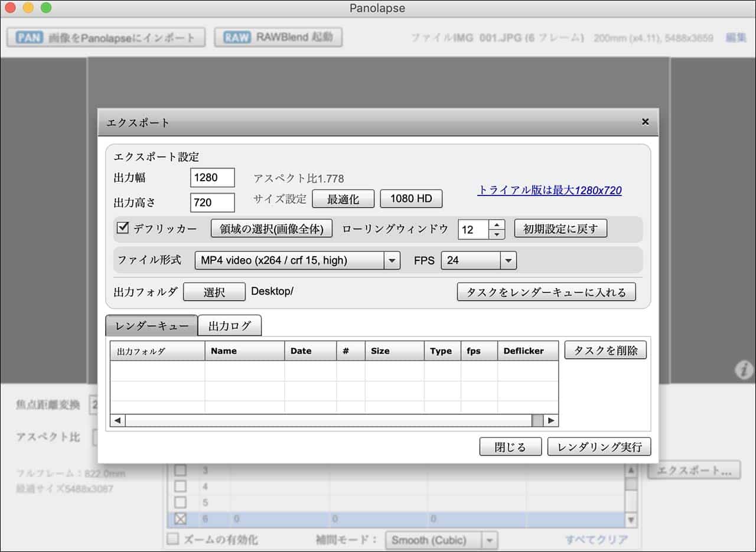
Task: Open the 補間モード Smooth (Cubic) dropdown
Action: click(441, 540)
